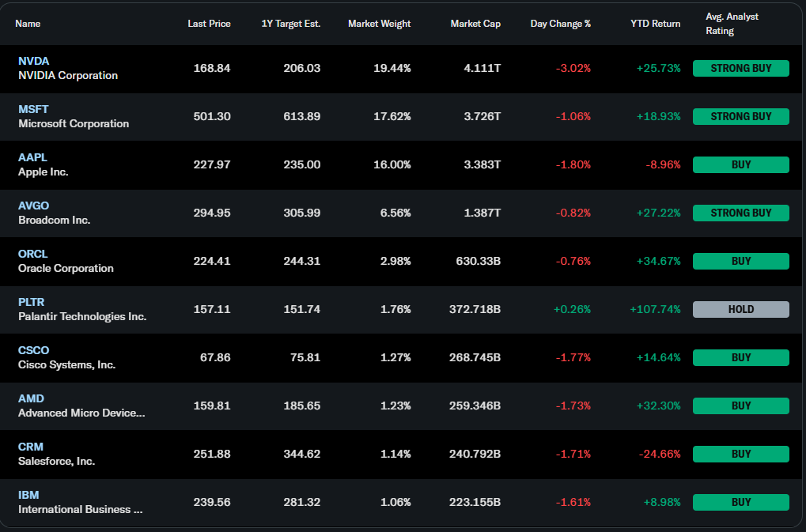
Task: Open the CSCO ticker link
Action: tap(33, 351)
